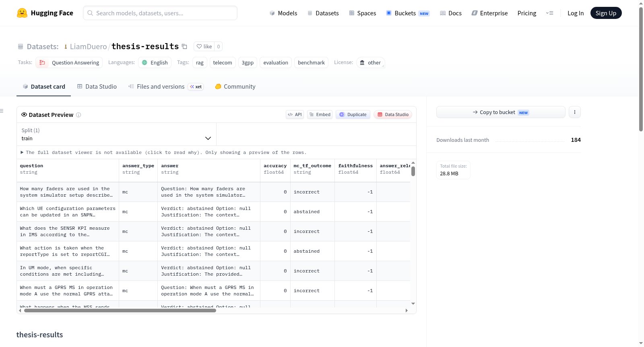Click the Hugging Face logo icon
The image size is (644, 347).
pyautogui.click(x=22, y=13)
